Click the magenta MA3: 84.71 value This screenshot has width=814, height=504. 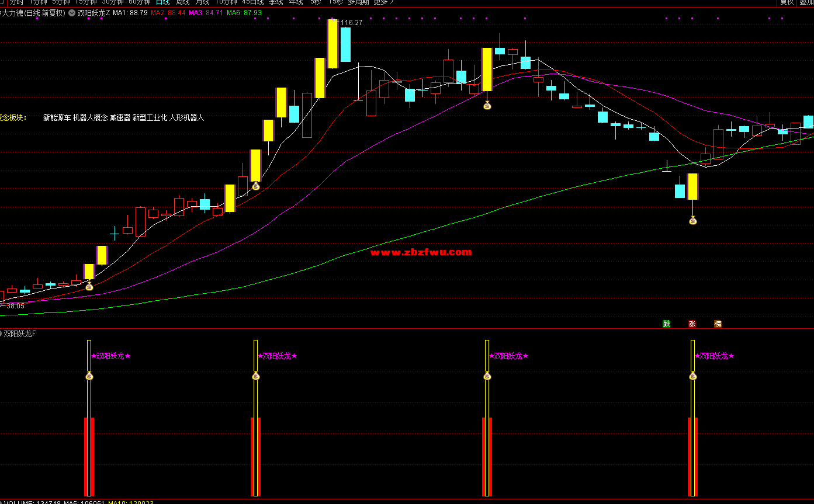coord(206,12)
